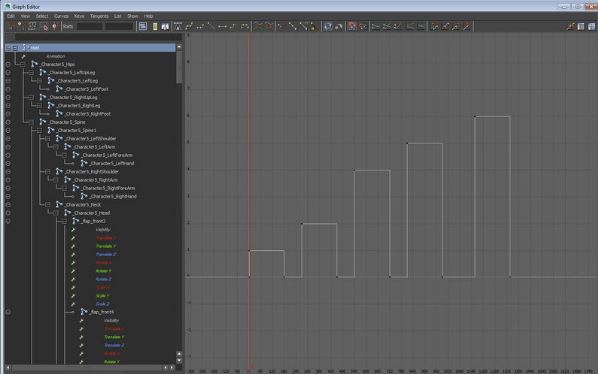
Task: Toggle the circle marker beside Character5_Hips
Action: pos(8,64)
